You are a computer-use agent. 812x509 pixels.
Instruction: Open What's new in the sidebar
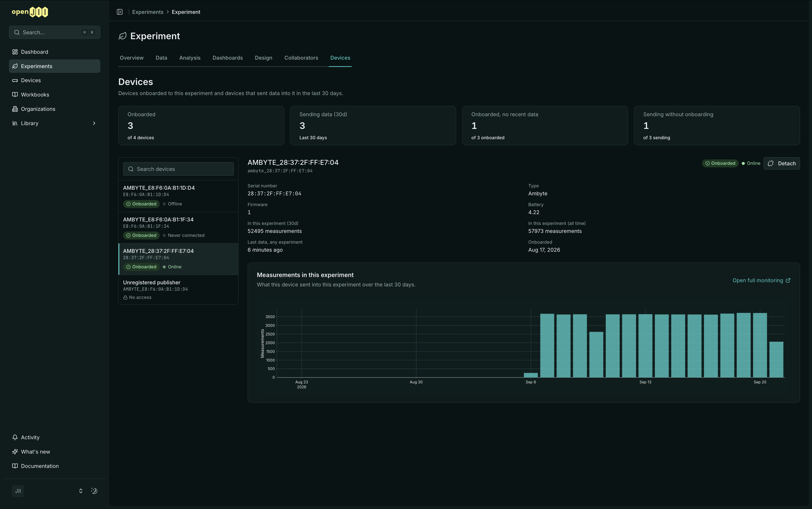coord(55,452)
